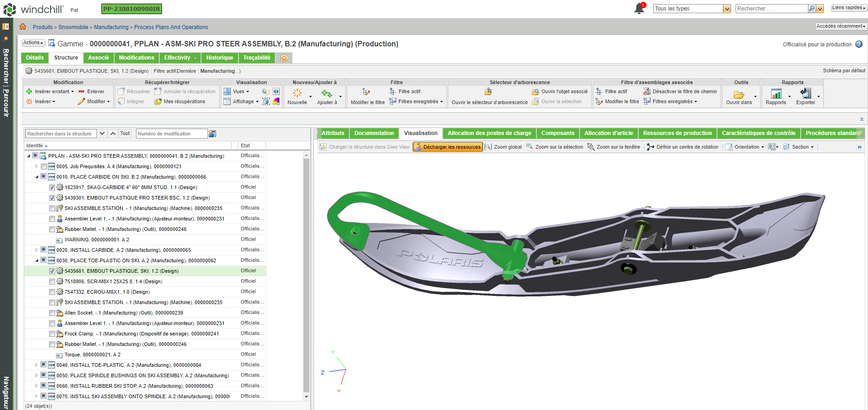
Task: Click the Ouvrir le sélecteur d'arborescence icon
Action: [488, 91]
